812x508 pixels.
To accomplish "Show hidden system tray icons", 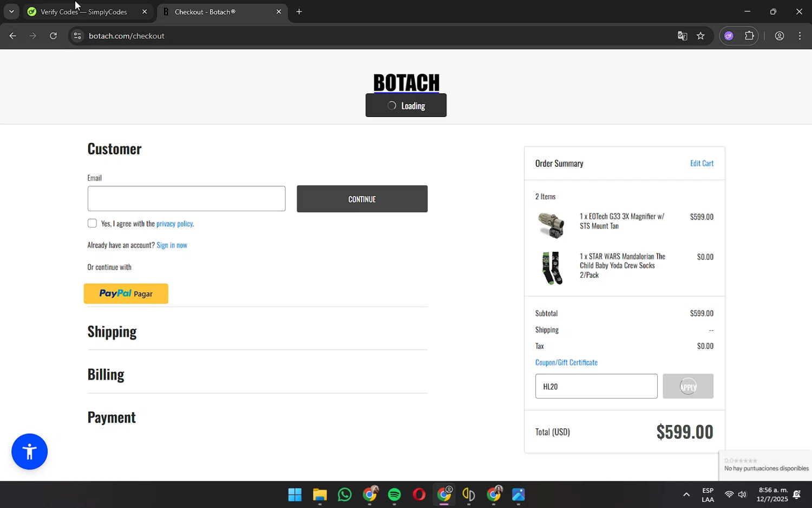I will pos(686,494).
